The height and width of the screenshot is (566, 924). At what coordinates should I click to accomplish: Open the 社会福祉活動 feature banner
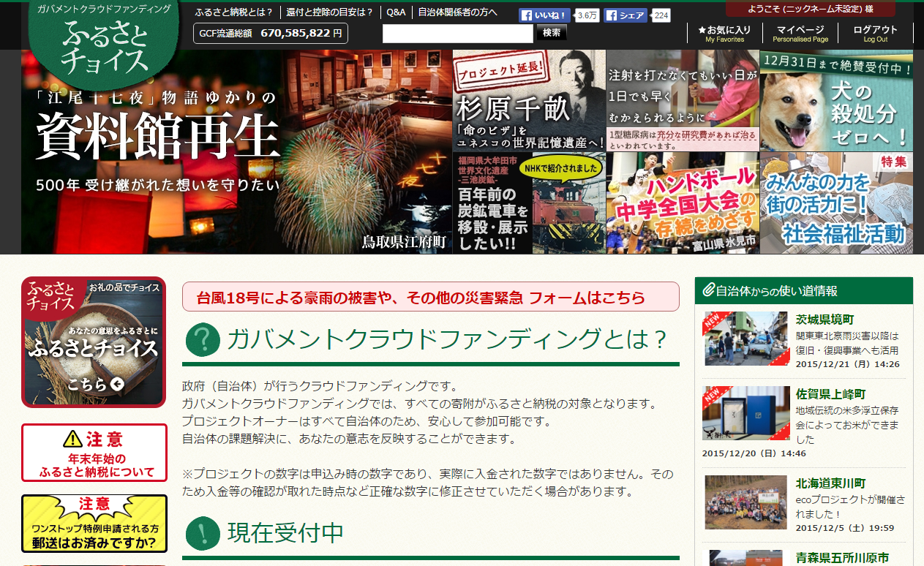[x=836, y=203]
